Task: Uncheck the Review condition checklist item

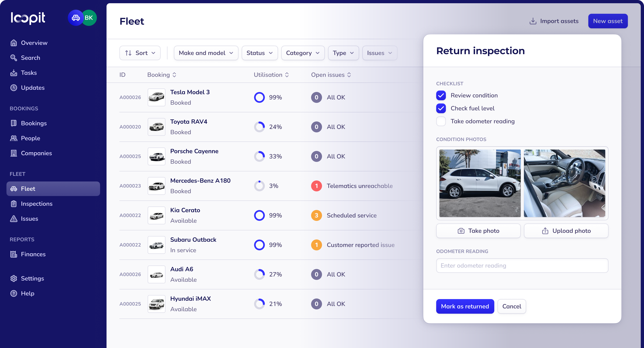Action: pyautogui.click(x=441, y=95)
